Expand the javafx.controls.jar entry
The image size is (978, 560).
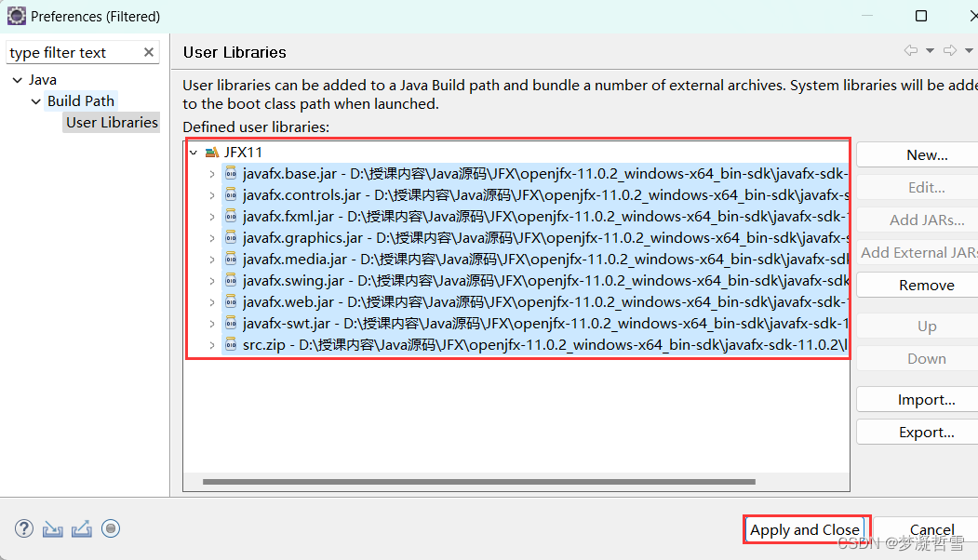212,195
